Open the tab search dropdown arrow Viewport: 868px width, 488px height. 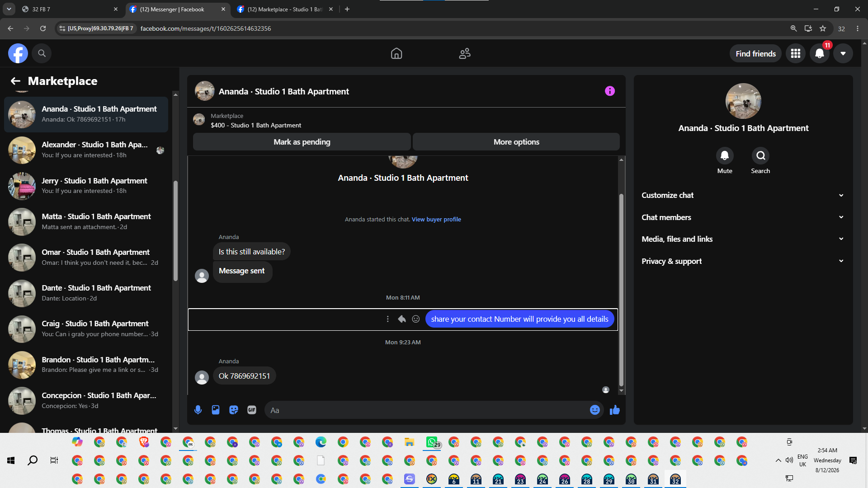point(9,9)
